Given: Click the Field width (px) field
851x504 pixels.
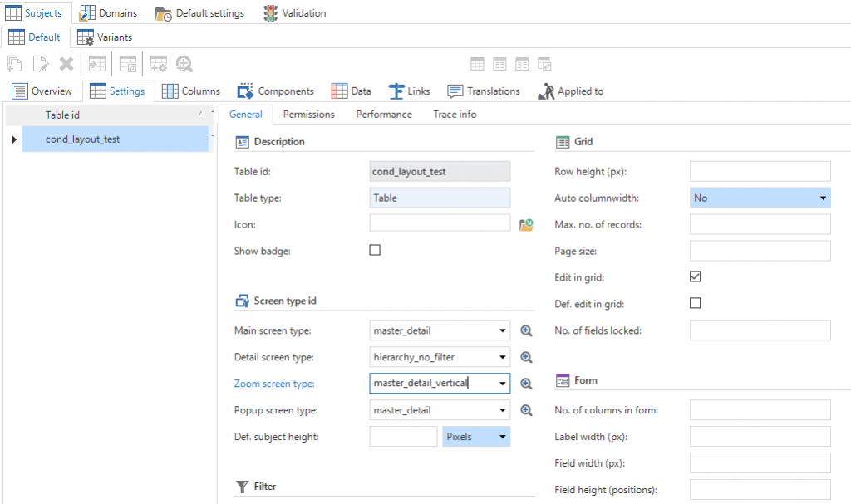Looking at the screenshot, I should [760, 462].
